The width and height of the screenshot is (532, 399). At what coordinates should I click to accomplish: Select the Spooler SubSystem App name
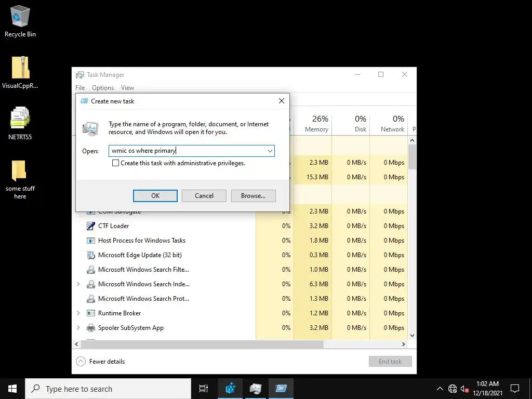tap(131, 328)
